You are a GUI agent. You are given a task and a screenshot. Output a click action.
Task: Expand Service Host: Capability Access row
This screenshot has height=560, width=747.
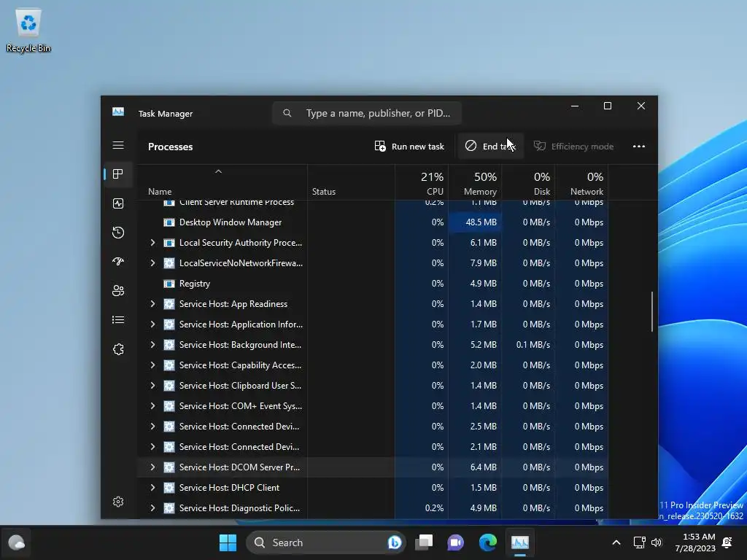point(152,365)
